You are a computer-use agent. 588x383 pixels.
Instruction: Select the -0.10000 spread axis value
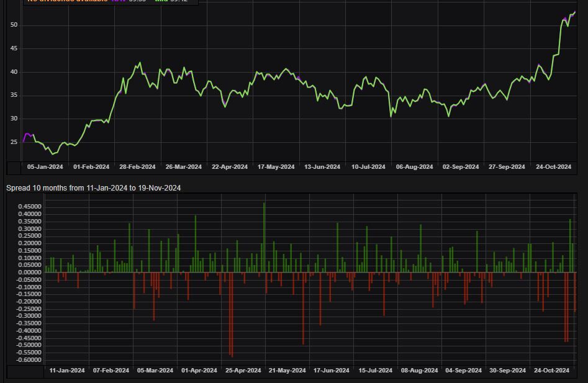pyautogui.click(x=29, y=287)
